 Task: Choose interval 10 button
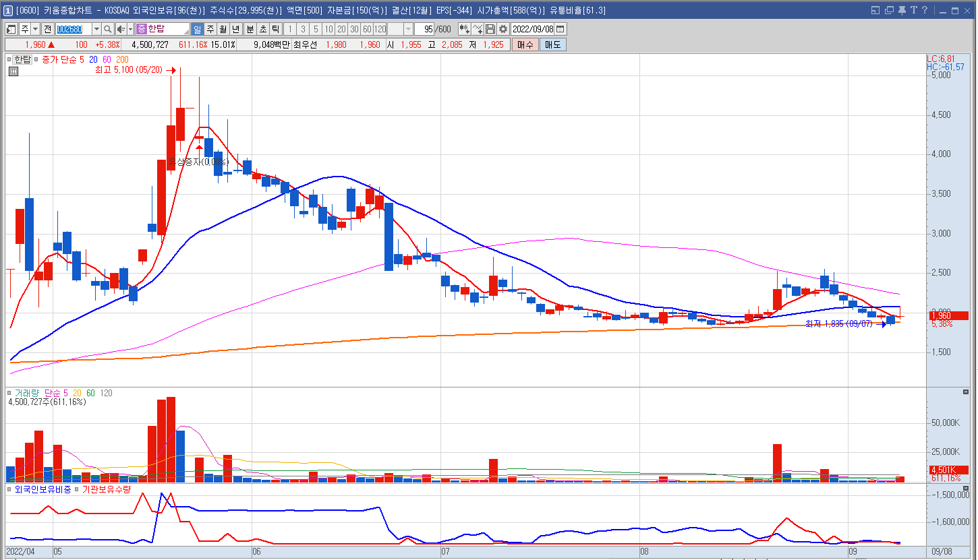[x=328, y=29]
